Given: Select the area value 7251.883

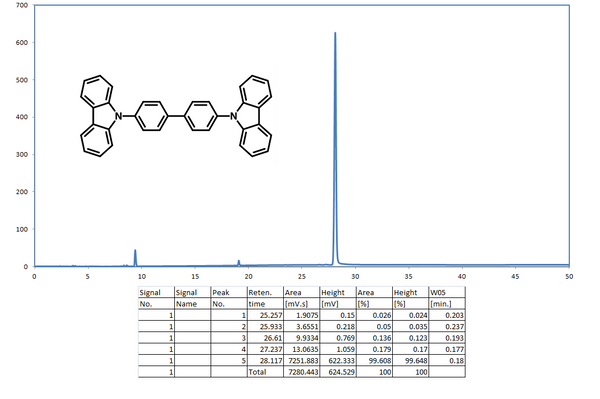Looking at the screenshot, I should point(303,361).
